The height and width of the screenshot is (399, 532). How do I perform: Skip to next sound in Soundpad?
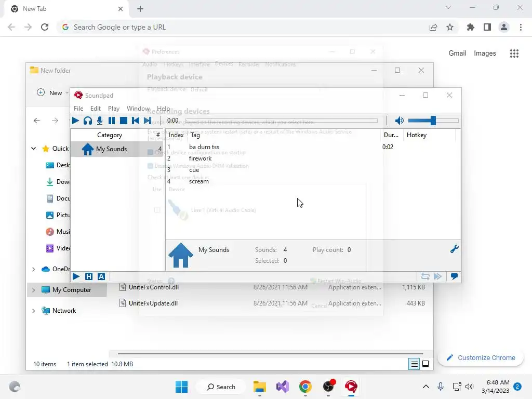pyautogui.click(x=147, y=121)
